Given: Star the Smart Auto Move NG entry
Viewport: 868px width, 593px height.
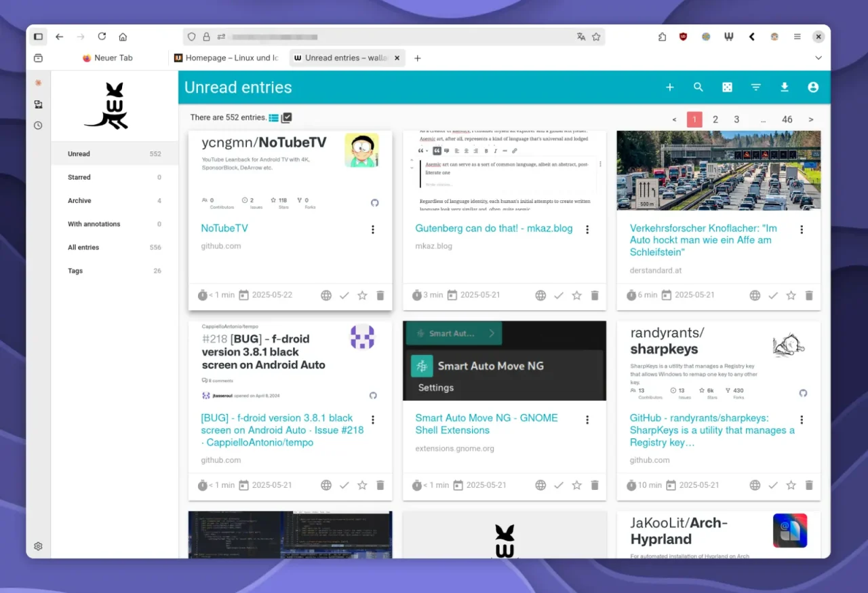Looking at the screenshot, I should (x=576, y=485).
